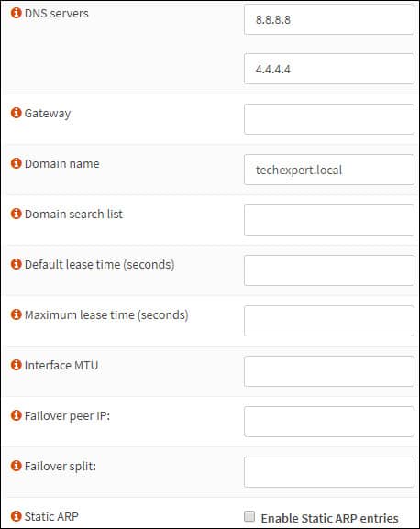Image resolution: width=420 pixels, height=529 pixels.
Task: Focus the first DNS server field 8.8.8.8
Action: click(329, 19)
